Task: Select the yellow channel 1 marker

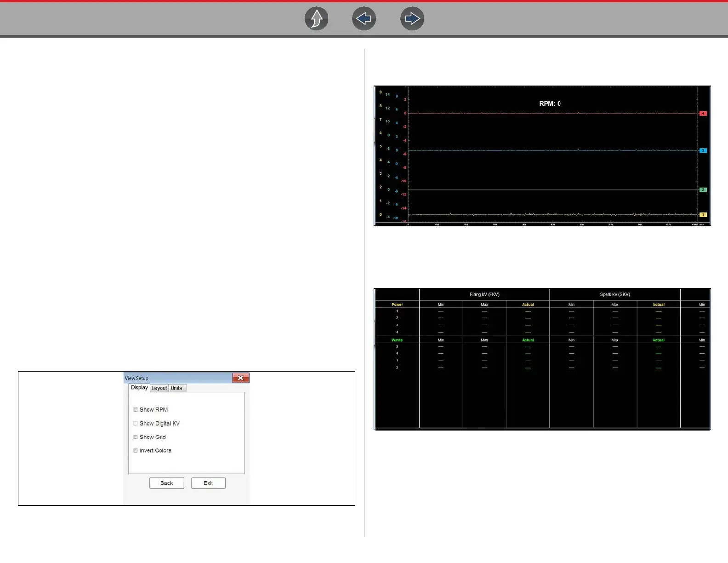Action: (703, 215)
